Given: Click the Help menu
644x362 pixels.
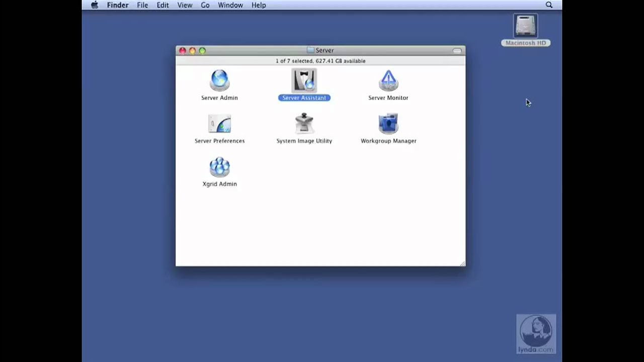Looking at the screenshot, I should coord(259,5).
